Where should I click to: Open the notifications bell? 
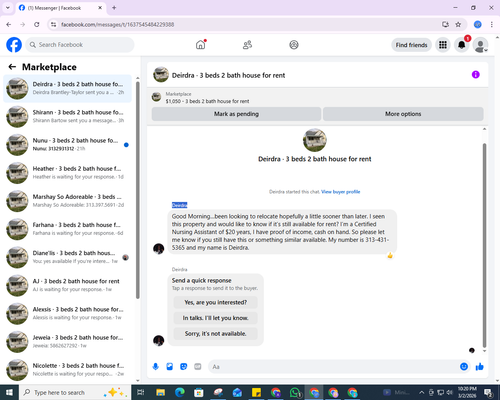point(462,45)
